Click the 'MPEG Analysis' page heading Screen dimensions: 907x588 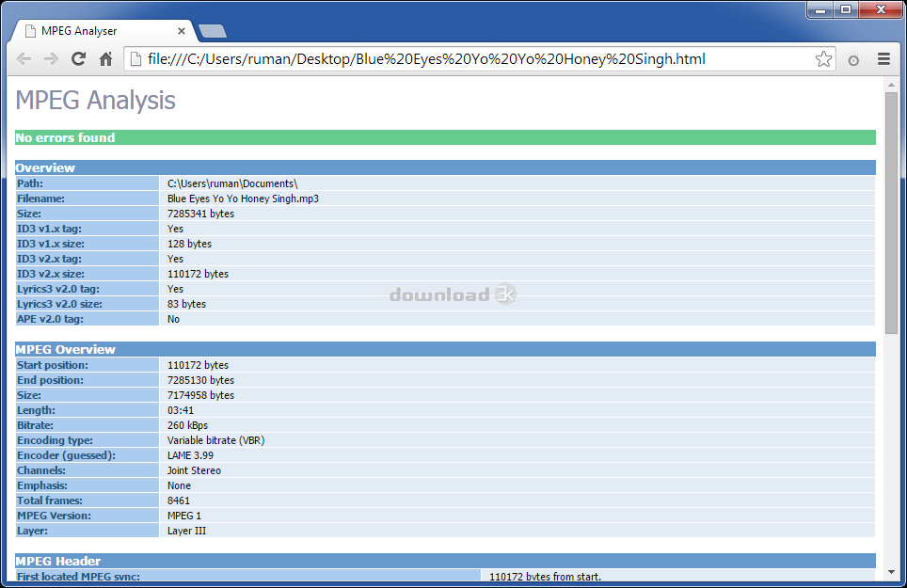coord(95,100)
